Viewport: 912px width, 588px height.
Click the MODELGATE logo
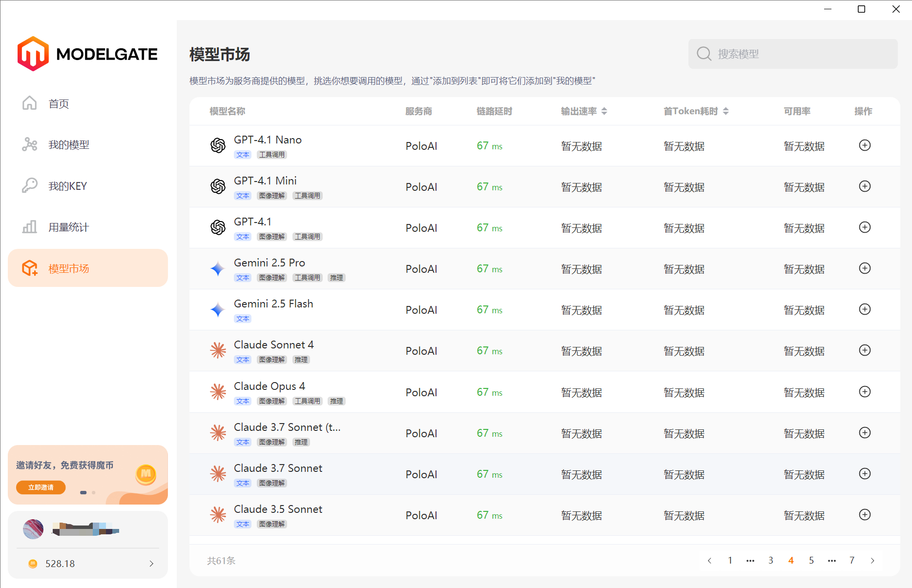(87, 54)
